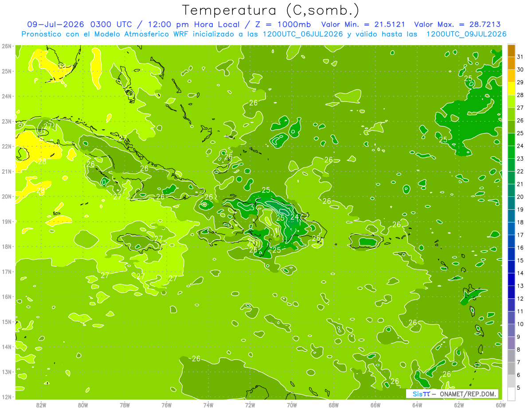Click the "74W" longitude axis label
This screenshot has height=411, width=532.
point(208,404)
